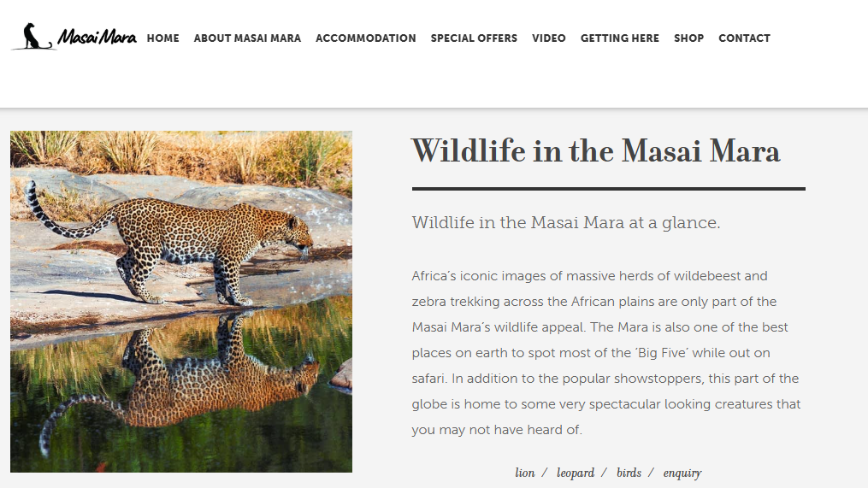Click the cheetah silhouette logo icon

(x=32, y=37)
